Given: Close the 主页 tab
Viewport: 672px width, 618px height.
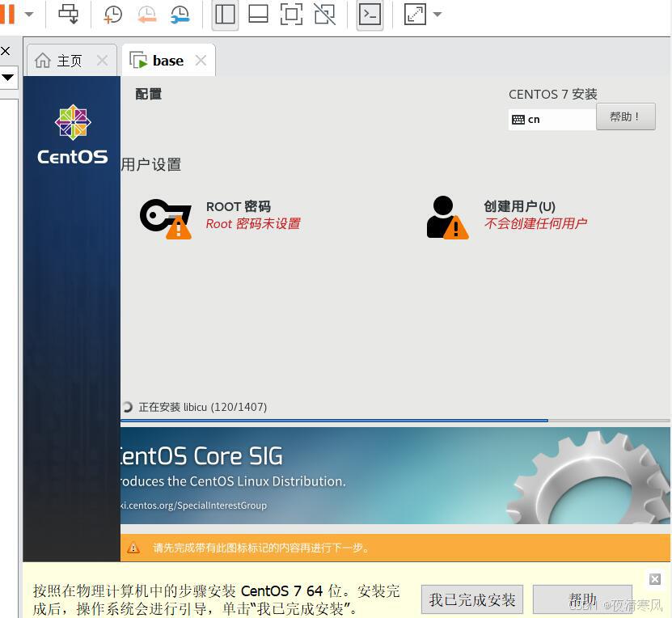Looking at the screenshot, I should [x=102, y=61].
